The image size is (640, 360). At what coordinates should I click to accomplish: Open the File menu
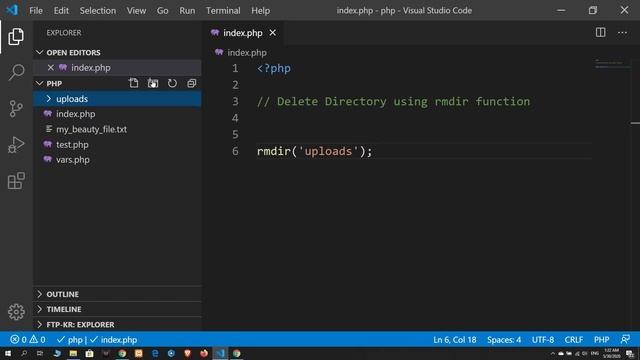(36, 11)
